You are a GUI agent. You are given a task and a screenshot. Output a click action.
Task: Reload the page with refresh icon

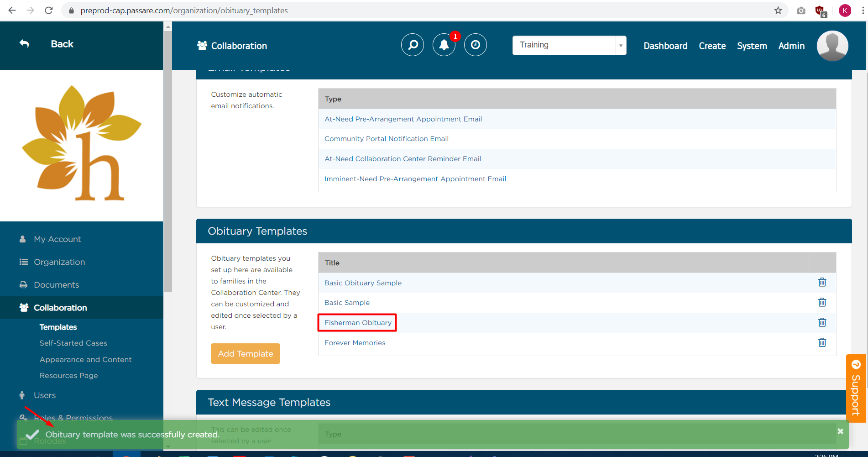tap(48, 10)
